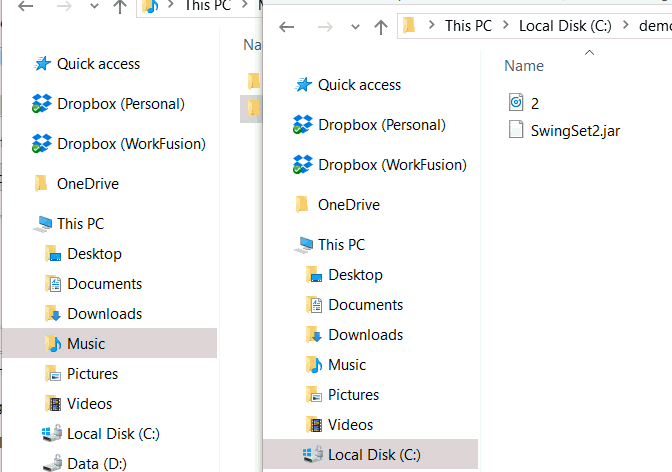672x472 pixels.
Task: Go forward in the front Explorer window
Action: [325, 27]
